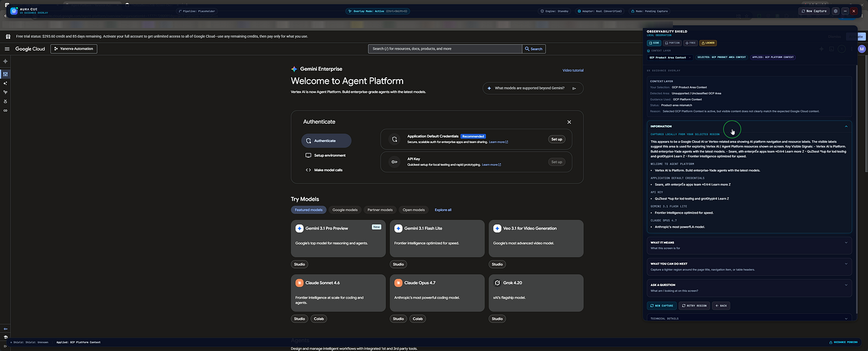Viewport: 868px width, 351px height.
Task: Click the RETRY REGION button
Action: pyautogui.click(x=694, y=305)
